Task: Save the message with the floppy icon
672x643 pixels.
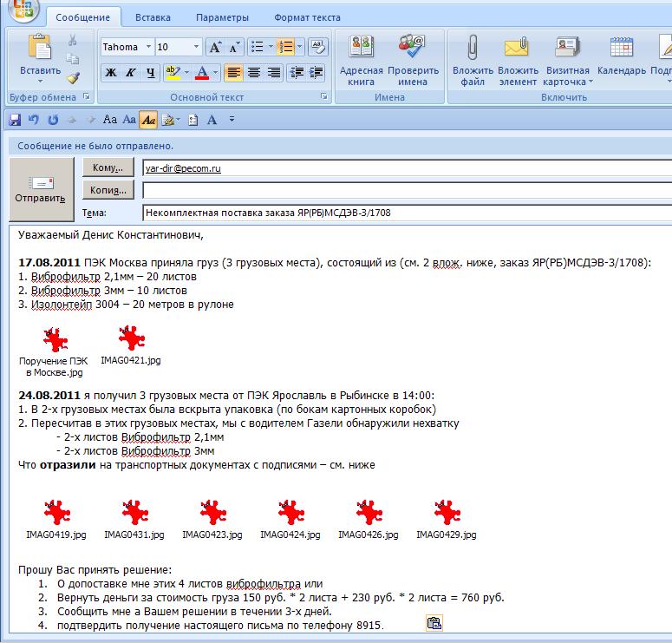Action: 15,120
